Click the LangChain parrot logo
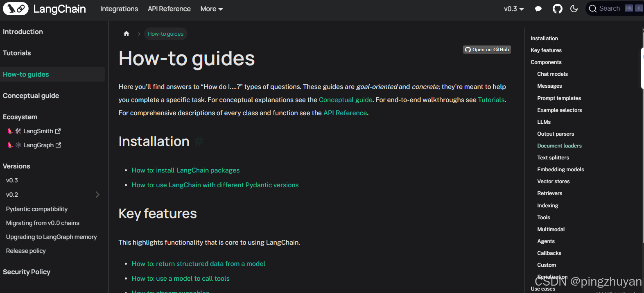The image size is (644, 293). (x=16, y=9)
